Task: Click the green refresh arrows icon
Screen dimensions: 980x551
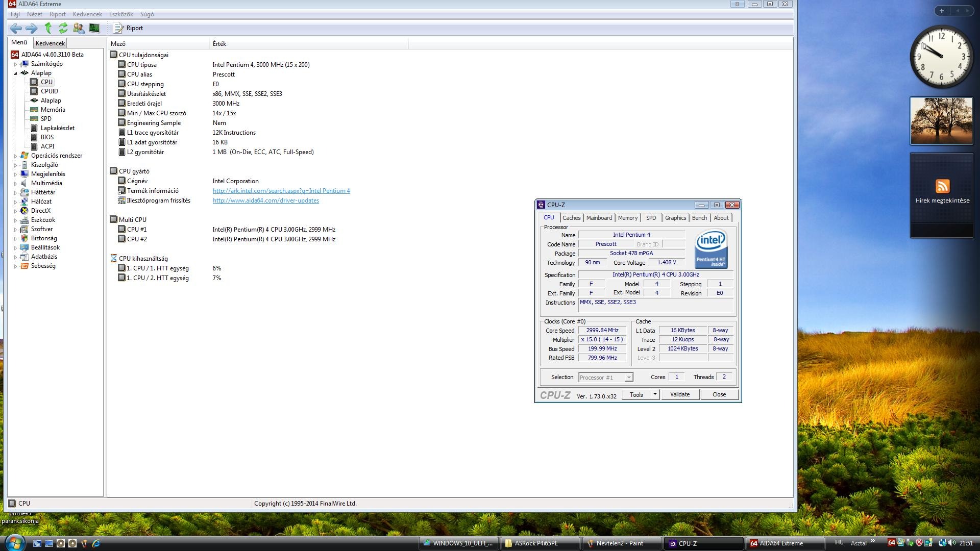Action: click(63, 28)
